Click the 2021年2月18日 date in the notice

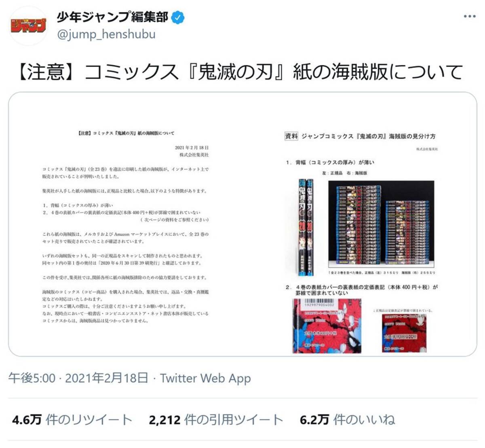(192, 148)
